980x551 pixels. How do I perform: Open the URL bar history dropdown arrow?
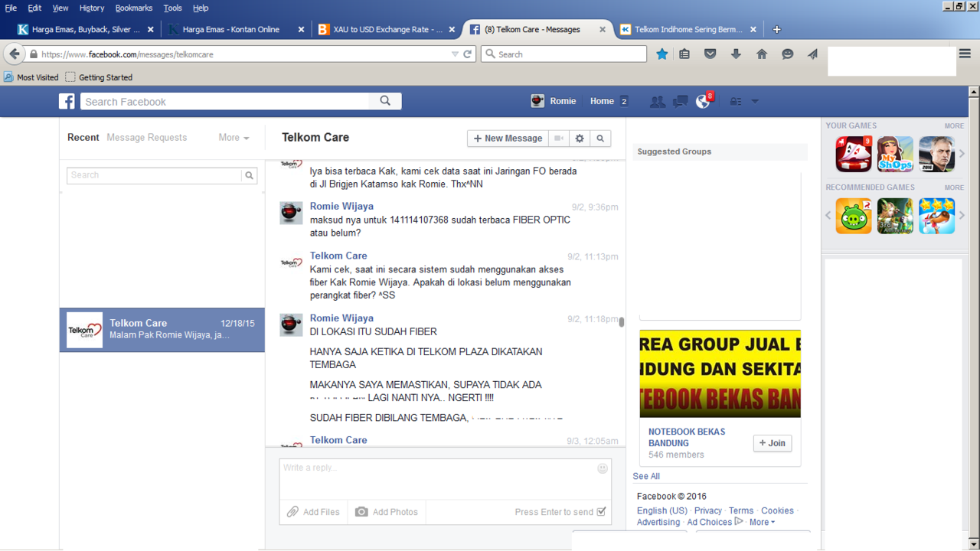click(x=455, y=54)
